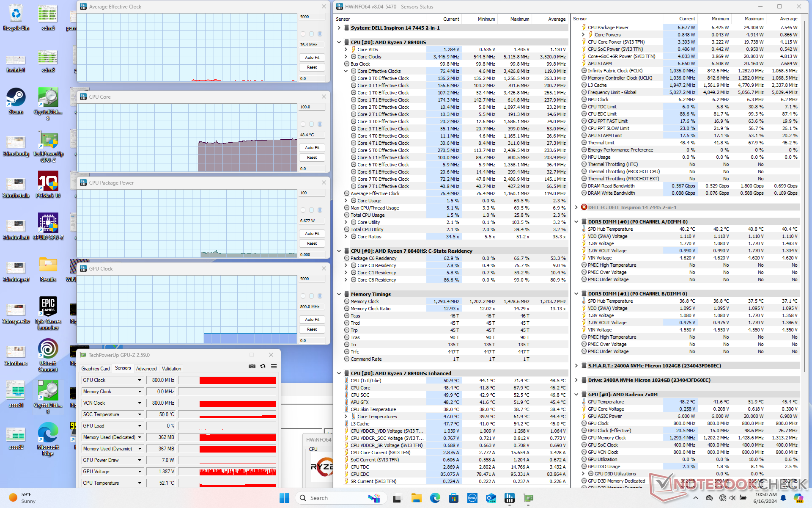The image size is (812, 508).
Task: Click Auto Fit in the CPU Core graph
Action: pos(312,148)
